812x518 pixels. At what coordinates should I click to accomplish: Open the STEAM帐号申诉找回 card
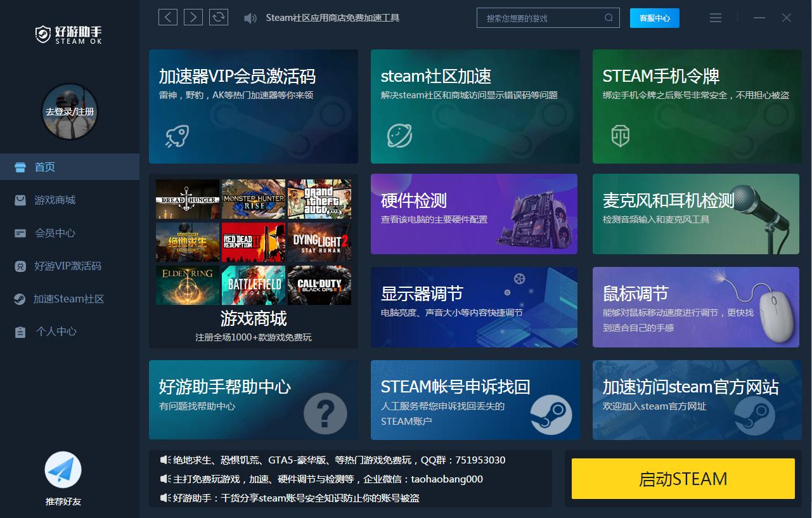(474, 400)
